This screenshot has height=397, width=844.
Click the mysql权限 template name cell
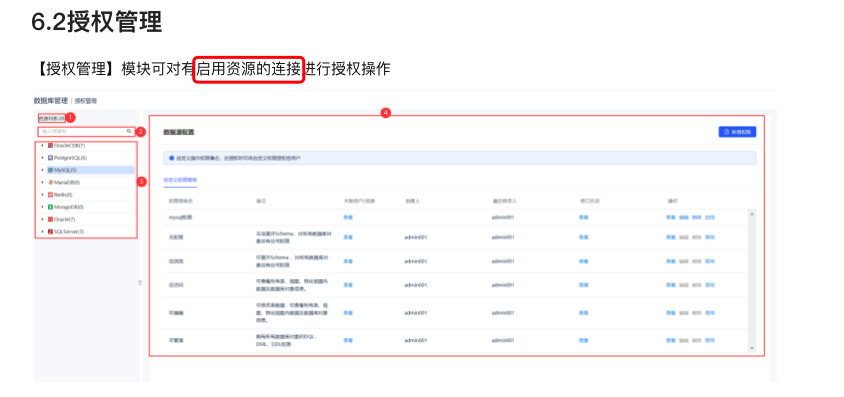[180, 217]
